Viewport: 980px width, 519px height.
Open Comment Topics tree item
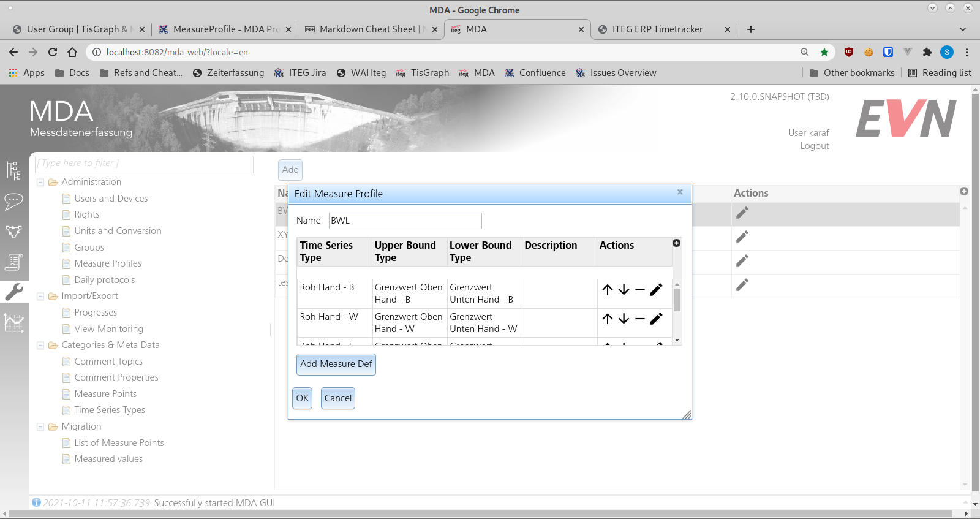pyautogui.click(x=108, y=362)
